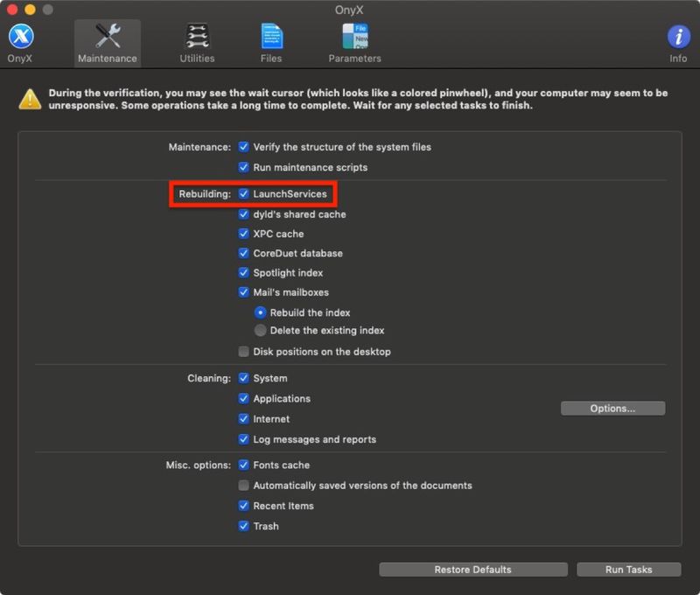Choose Delete the existing index
The image size is (700, 595).
tap(261, 330)
